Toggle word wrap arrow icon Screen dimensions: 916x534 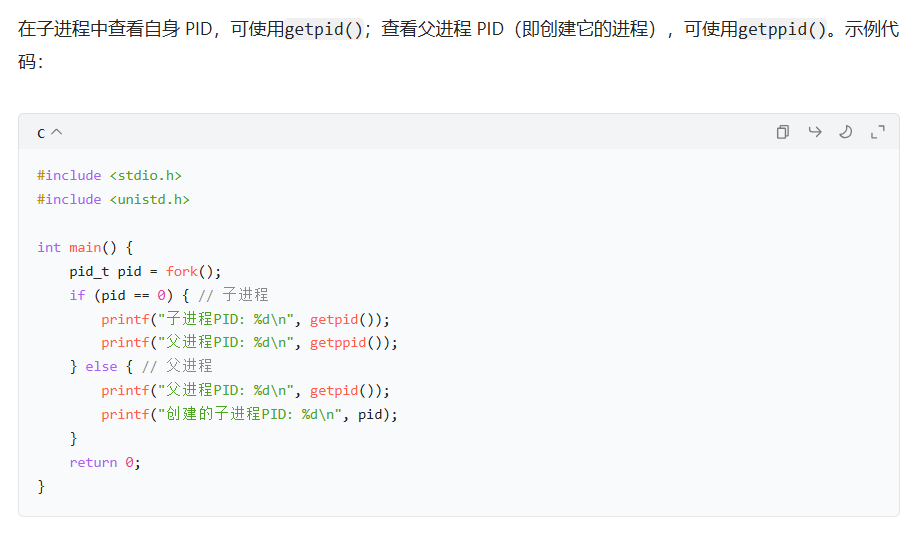tap(814, 132)
